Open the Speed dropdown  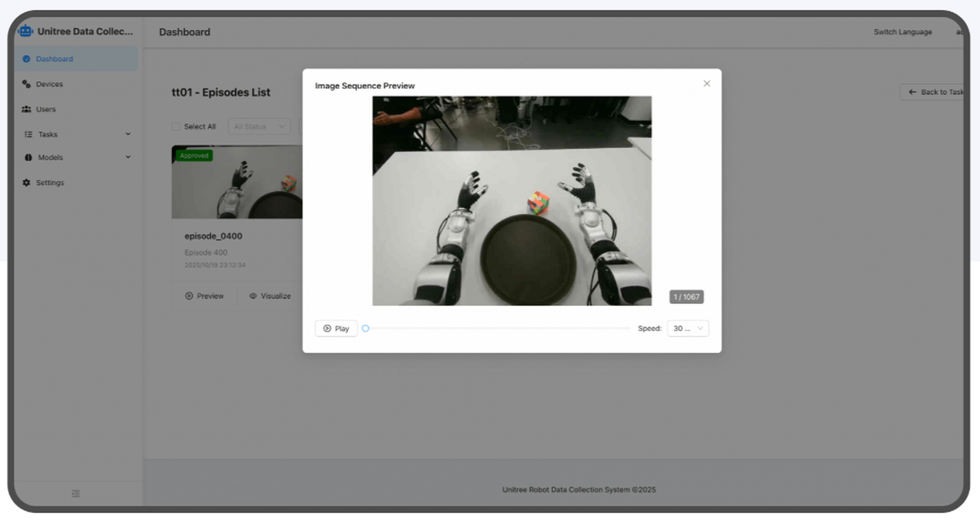[688, 328]
